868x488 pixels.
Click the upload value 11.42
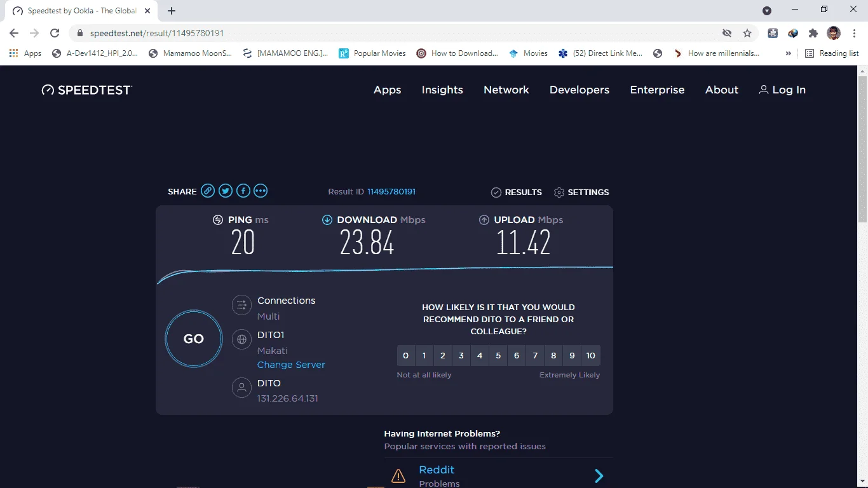pos(524,242)
